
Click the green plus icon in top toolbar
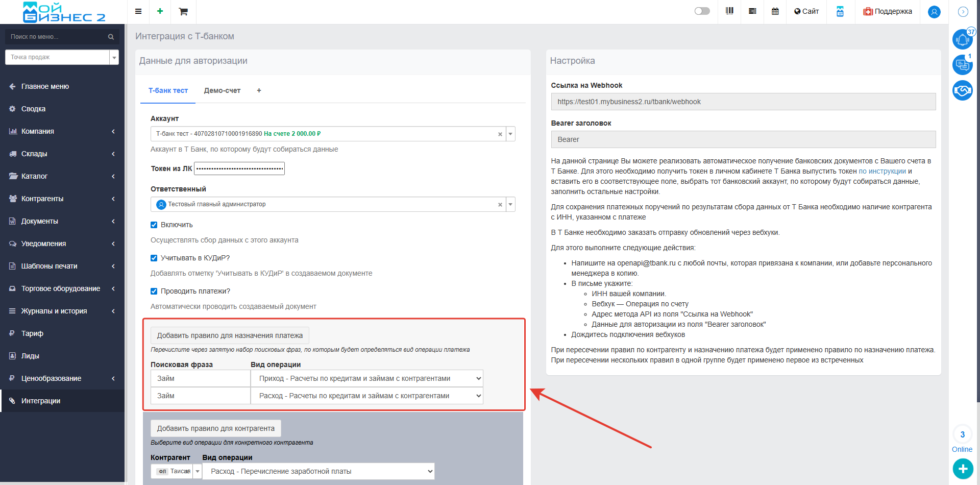tap(160, 11)
